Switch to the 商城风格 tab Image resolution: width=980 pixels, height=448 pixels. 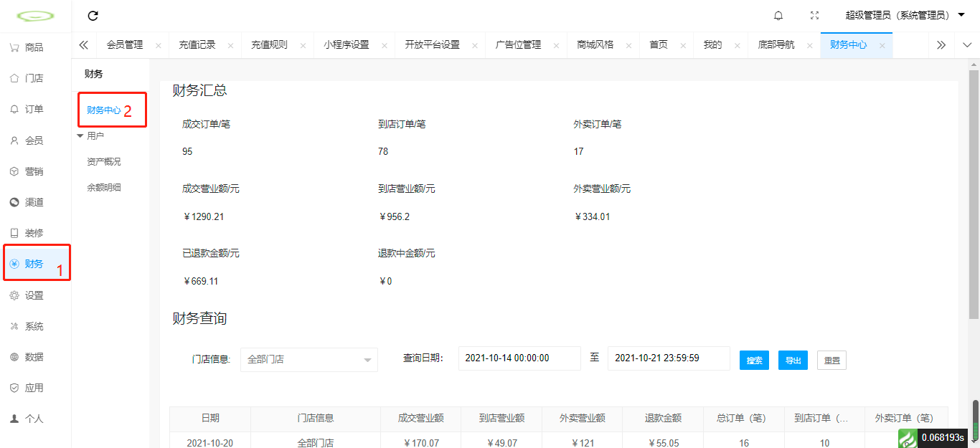coord(595,44)
